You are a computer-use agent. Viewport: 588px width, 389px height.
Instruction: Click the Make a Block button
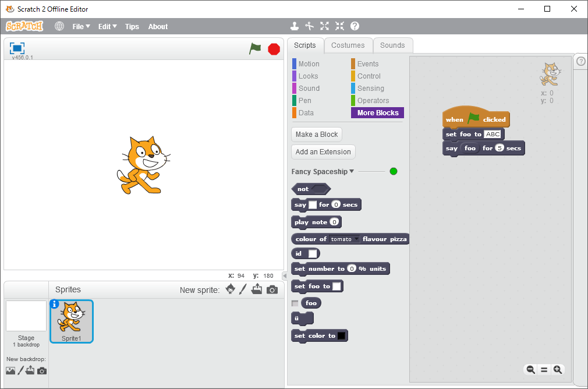[x=316, y=135]
